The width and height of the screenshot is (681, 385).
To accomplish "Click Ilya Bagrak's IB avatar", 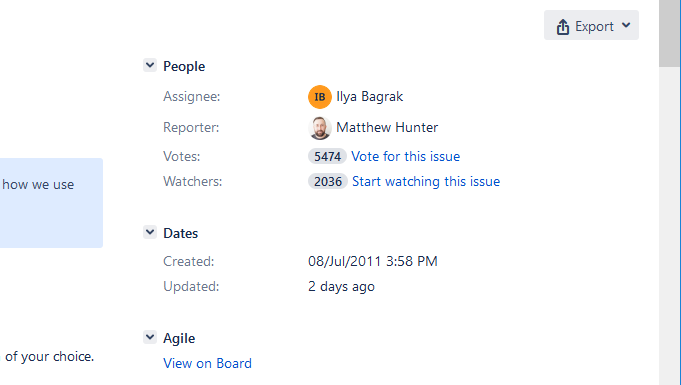I will pyautogui.click(x=320, y=96).
